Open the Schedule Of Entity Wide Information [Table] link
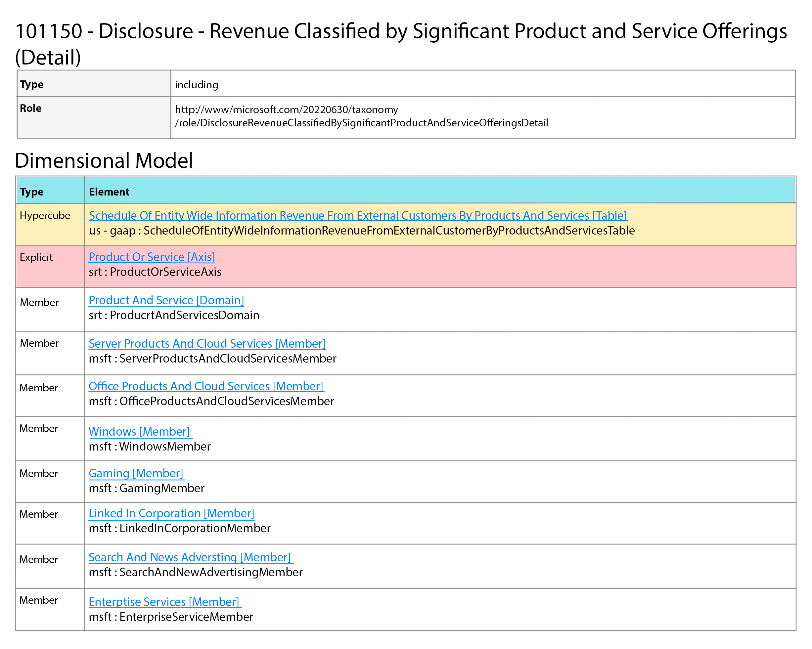The width and height of the screenshot is (812, 649). tap(358, 215)
